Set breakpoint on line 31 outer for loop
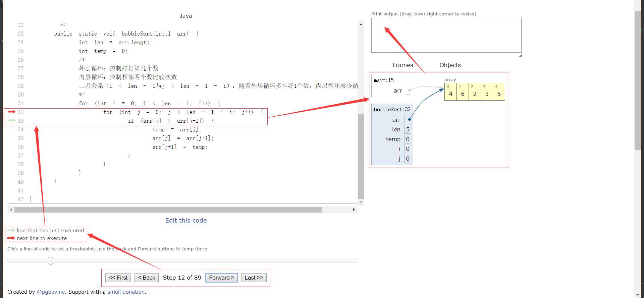The image size is (644, 298). pyautogui.click(x=149, y=103)
